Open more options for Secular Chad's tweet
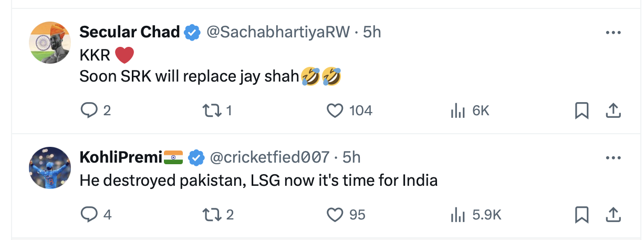Image resolution: width=644 pixels, height=240 pixels. point(613,33)
